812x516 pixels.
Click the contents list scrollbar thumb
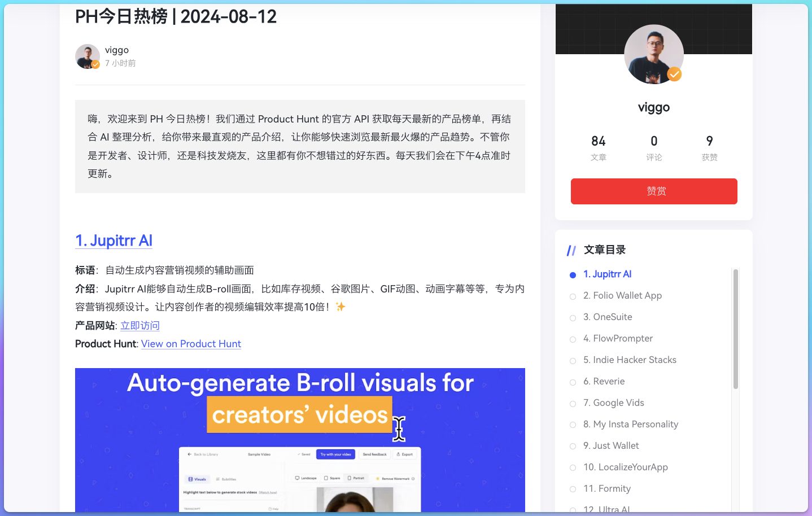coord(736,329)
